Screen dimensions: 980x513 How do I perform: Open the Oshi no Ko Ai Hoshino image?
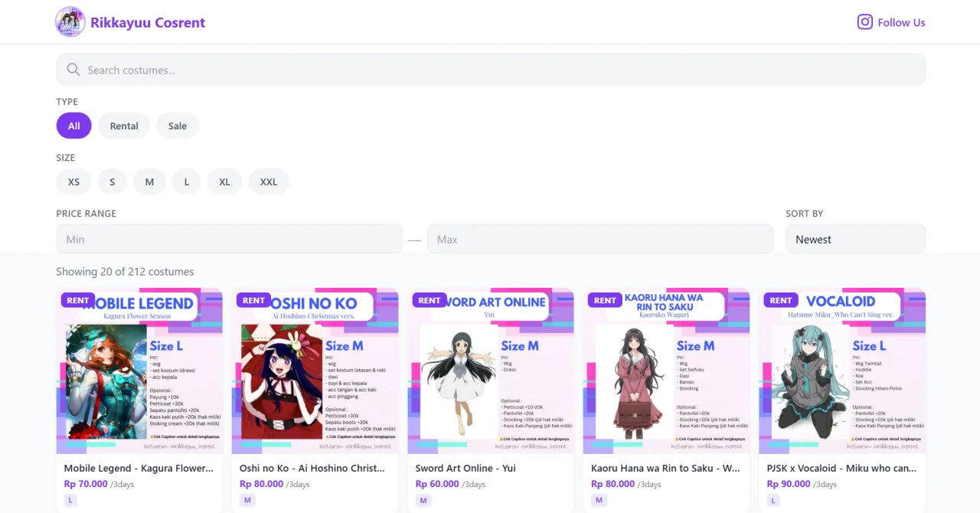click(315, 371)
